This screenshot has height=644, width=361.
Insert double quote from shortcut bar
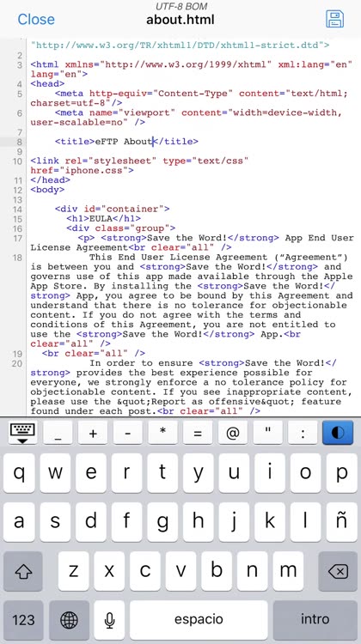pyautogui.click(x=268, y=433)
